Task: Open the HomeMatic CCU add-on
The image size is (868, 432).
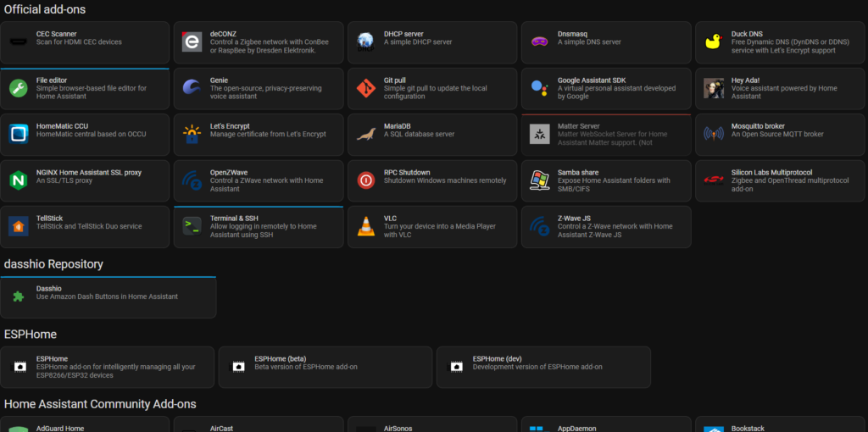Action: coord(85,134)
